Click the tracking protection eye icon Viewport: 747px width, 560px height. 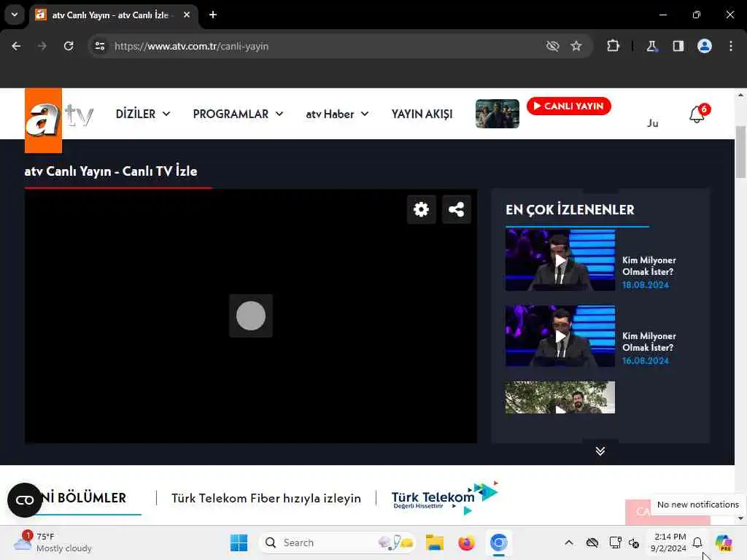pos(553,46)
